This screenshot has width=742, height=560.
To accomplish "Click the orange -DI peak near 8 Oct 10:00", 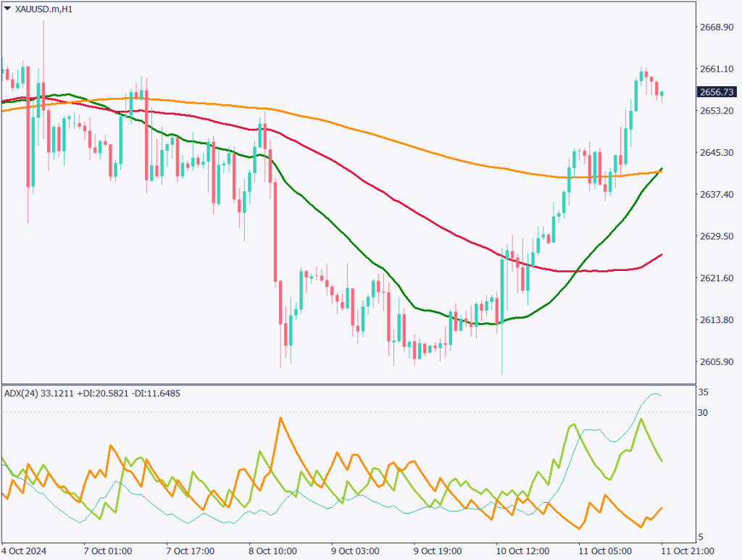I will tap(280, 418).
